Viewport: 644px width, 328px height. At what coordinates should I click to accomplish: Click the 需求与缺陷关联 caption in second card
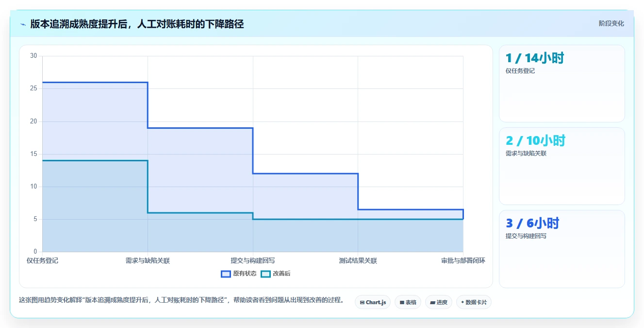[x=526, y=154]
